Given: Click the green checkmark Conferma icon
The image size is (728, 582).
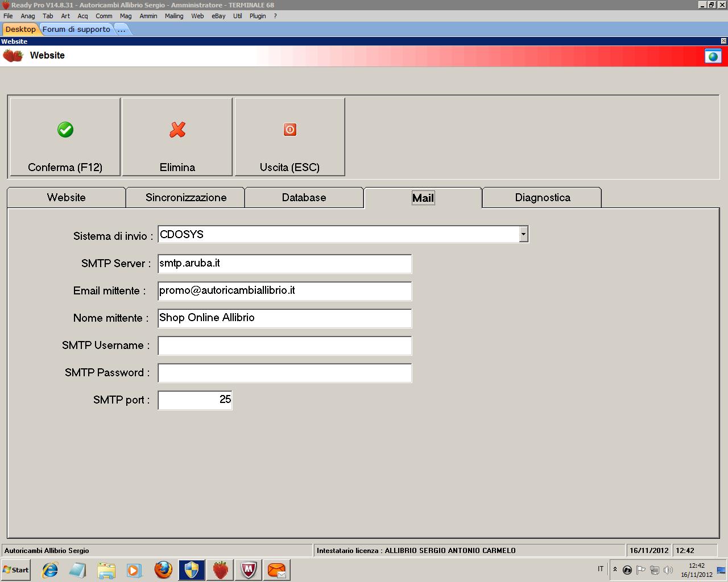Looking at the screenshot, I should coord(65,130).
